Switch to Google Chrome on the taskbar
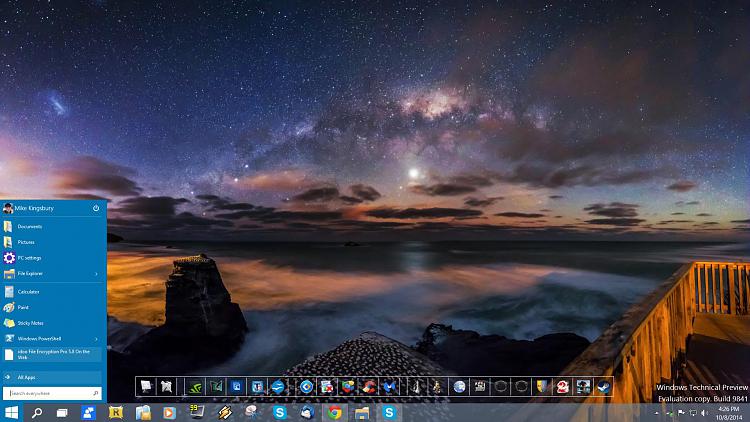Image resolution: width=750 pixels, height=422 pixels. tap(335, 412)
